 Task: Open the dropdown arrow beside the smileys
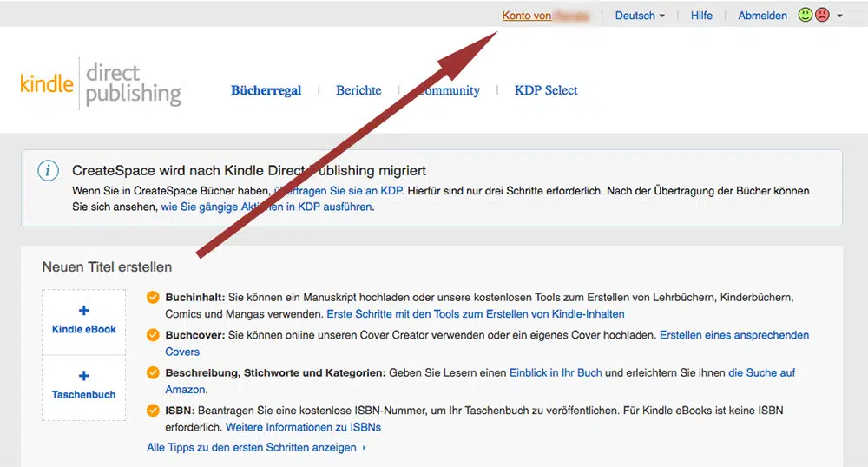839,16
